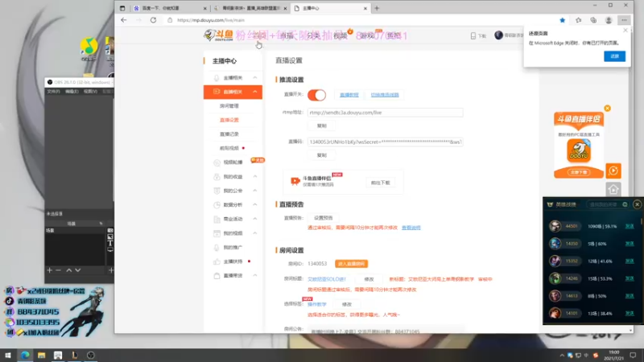Screen dimensions: 644x362
Task: Copy the stream key with 复制
Action: pos(321,155)
